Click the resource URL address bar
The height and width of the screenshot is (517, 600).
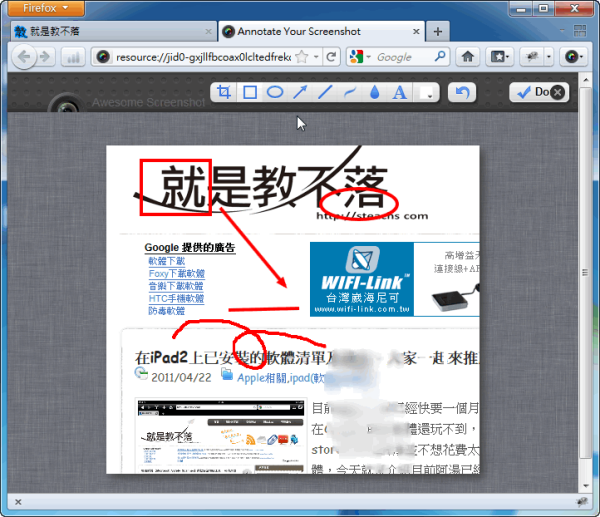point(203,57)
